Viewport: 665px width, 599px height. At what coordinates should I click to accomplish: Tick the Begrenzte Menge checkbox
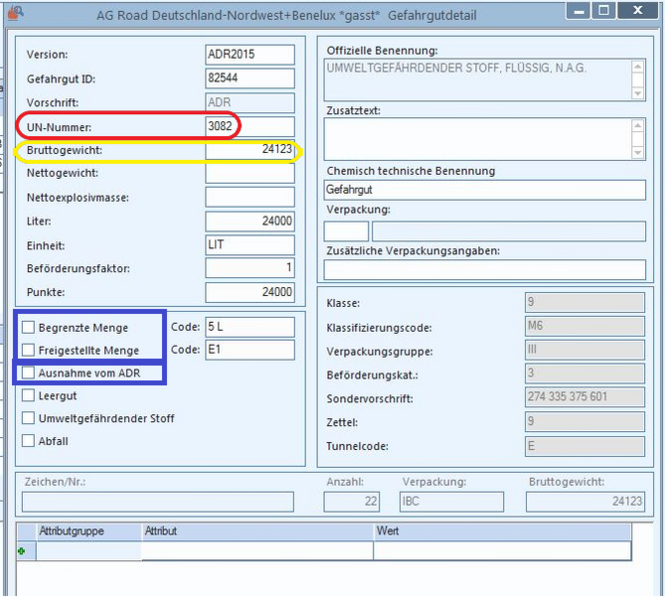pyautogui.click(x=28, y=327)
